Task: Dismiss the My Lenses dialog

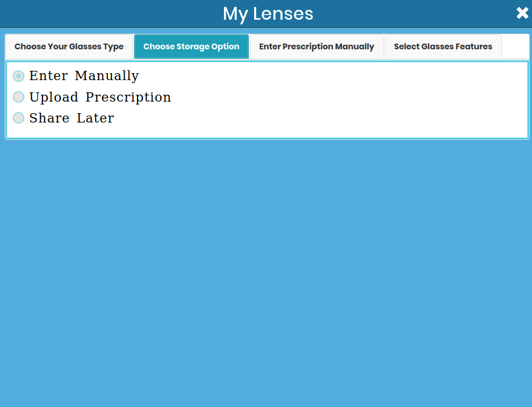Action: tap(522, 13)
